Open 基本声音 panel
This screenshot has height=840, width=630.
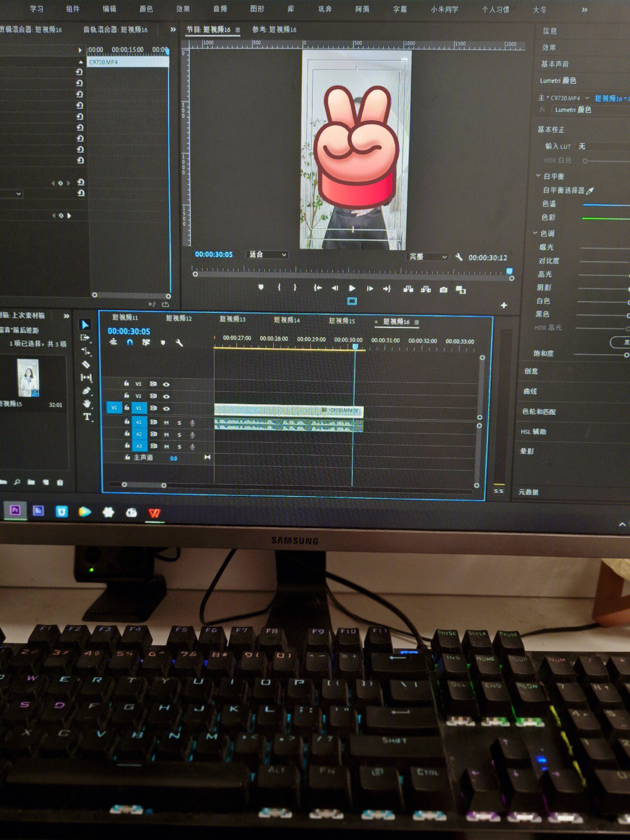pyautogui.click(x=555, y=64)
